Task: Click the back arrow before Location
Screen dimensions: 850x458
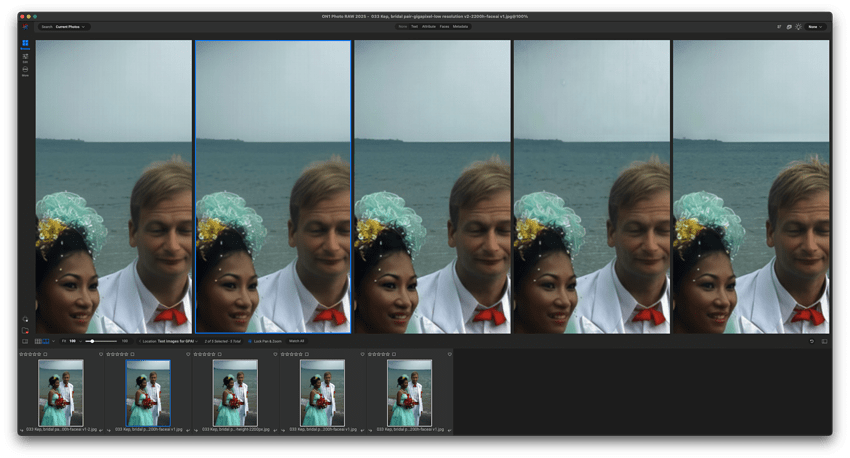Action: [139, 341]
